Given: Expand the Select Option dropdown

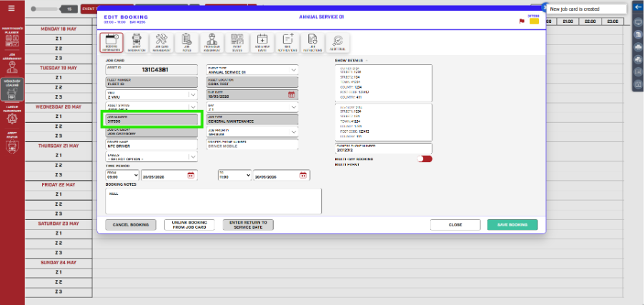Looking at the screenshot, I should coord(192,156).
